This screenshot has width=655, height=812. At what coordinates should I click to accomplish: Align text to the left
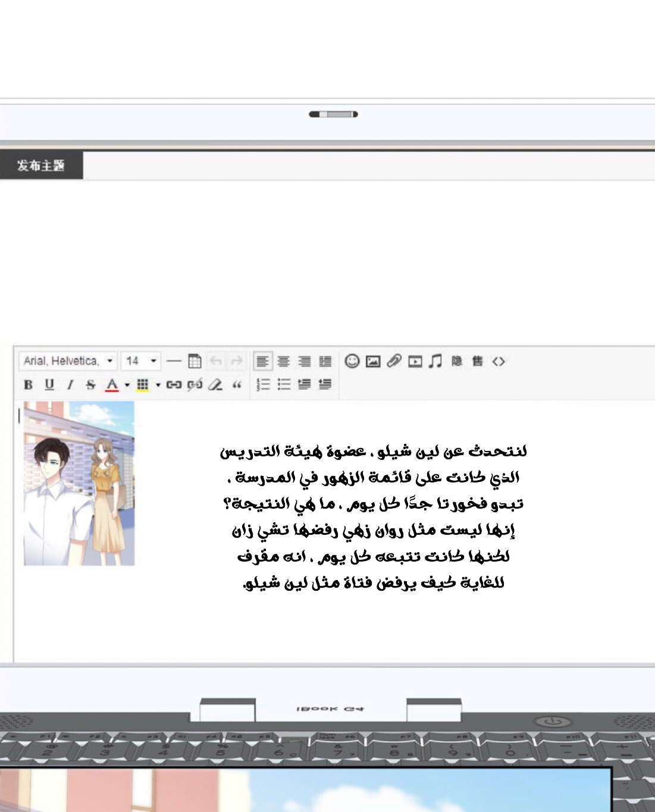coord(262,361)
